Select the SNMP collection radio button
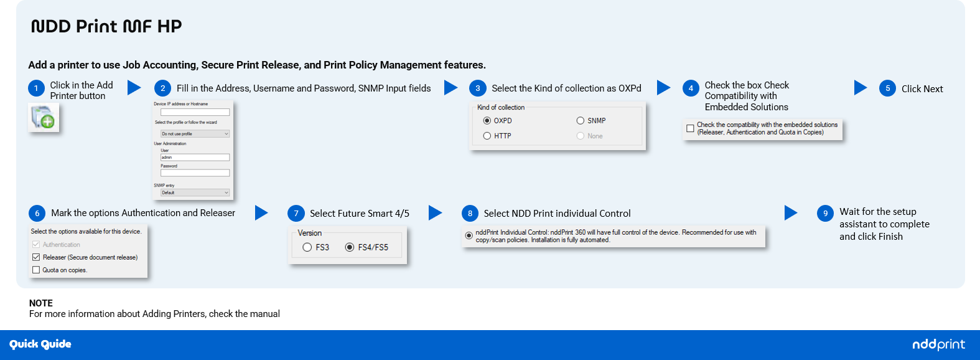This screenshot has height=360, width=980. pyautogui.click(x=581, y=121)
